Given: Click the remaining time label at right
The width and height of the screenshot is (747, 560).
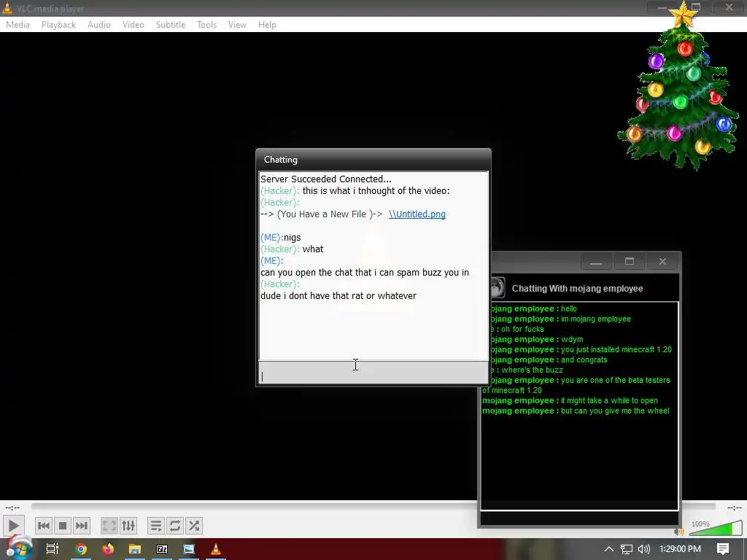Looking at the screenshot, I should [x=734, y=507].
